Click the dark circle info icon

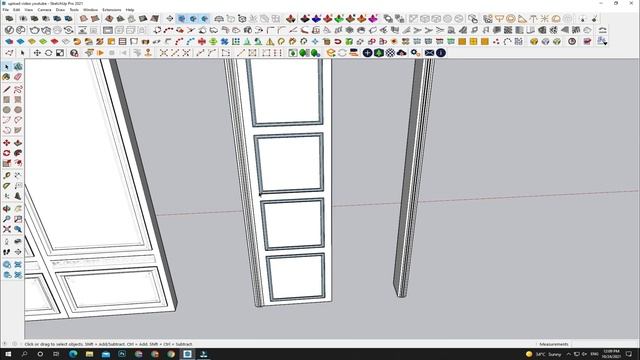click(x=441, y=53)
